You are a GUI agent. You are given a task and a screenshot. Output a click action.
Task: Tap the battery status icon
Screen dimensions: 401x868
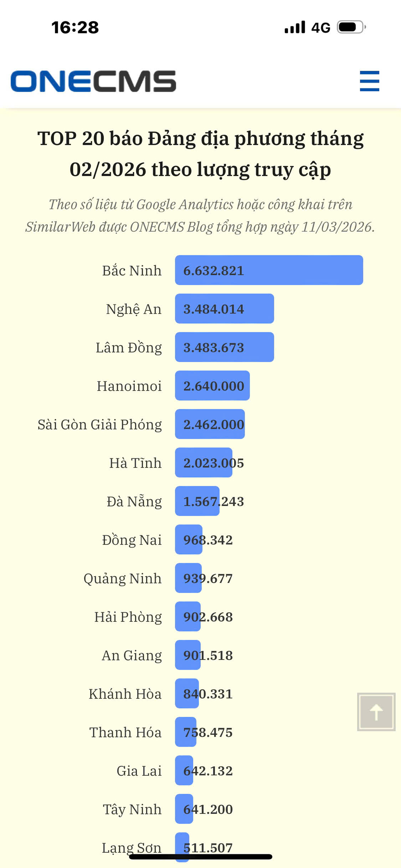point(351,27)
